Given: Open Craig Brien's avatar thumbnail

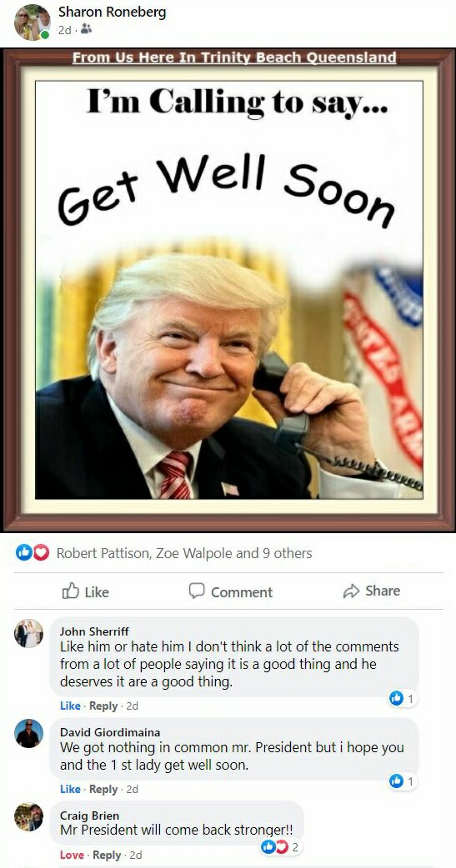Looking at the screenshot, I should click(x=28, y=816).
